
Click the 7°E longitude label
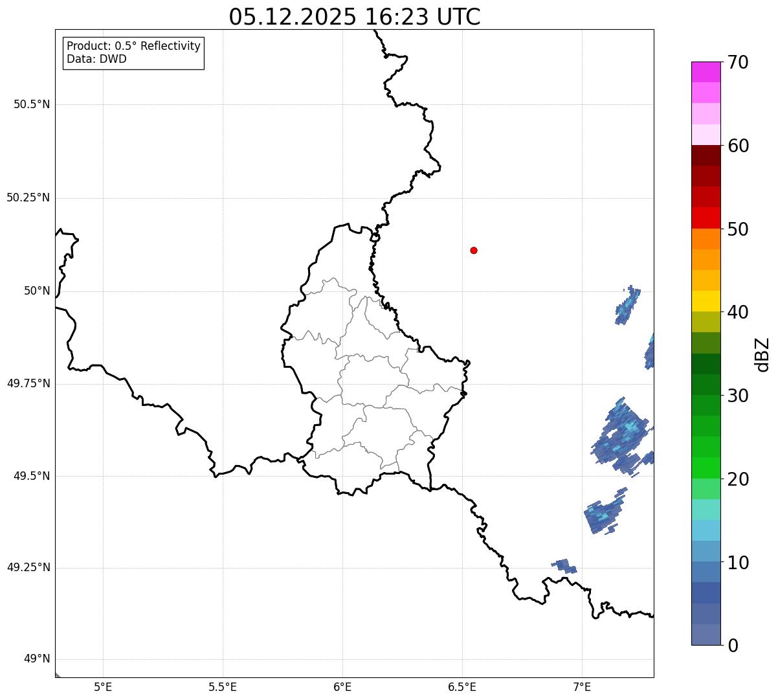point(582,687)
